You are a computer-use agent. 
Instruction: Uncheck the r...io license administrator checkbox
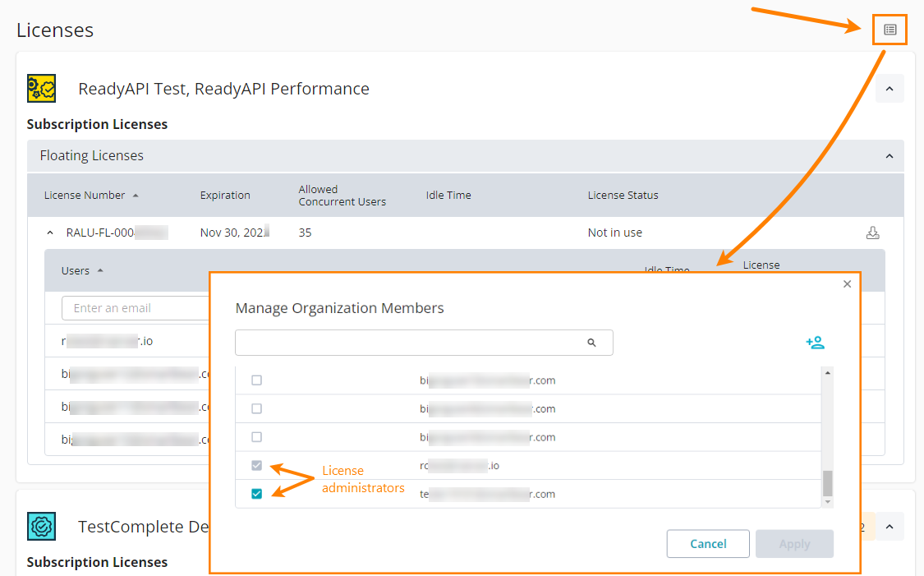coord(256,465)
